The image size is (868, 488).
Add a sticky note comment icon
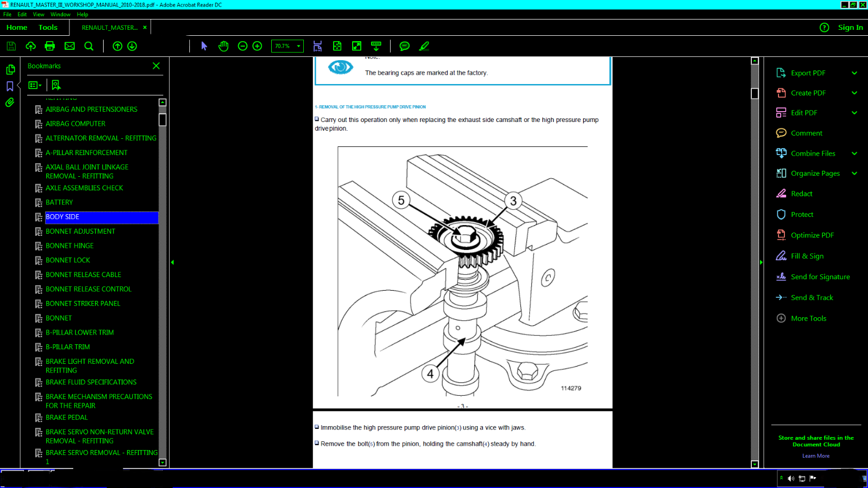tap(404, 46)
